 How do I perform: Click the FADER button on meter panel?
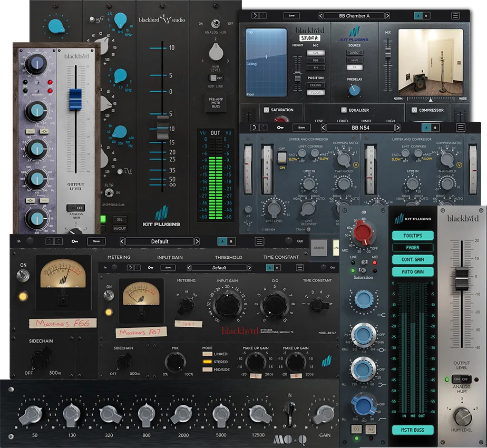[413, 247]
